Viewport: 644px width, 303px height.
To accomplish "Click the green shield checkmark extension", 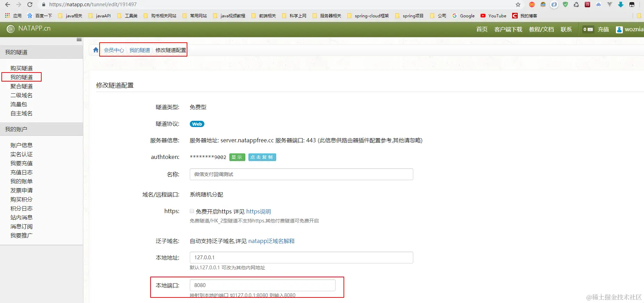I will 565,5.
